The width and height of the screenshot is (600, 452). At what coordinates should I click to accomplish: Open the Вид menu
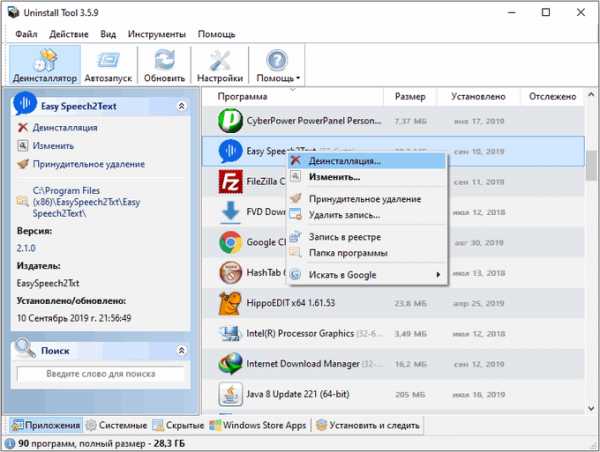click(108, 34)
